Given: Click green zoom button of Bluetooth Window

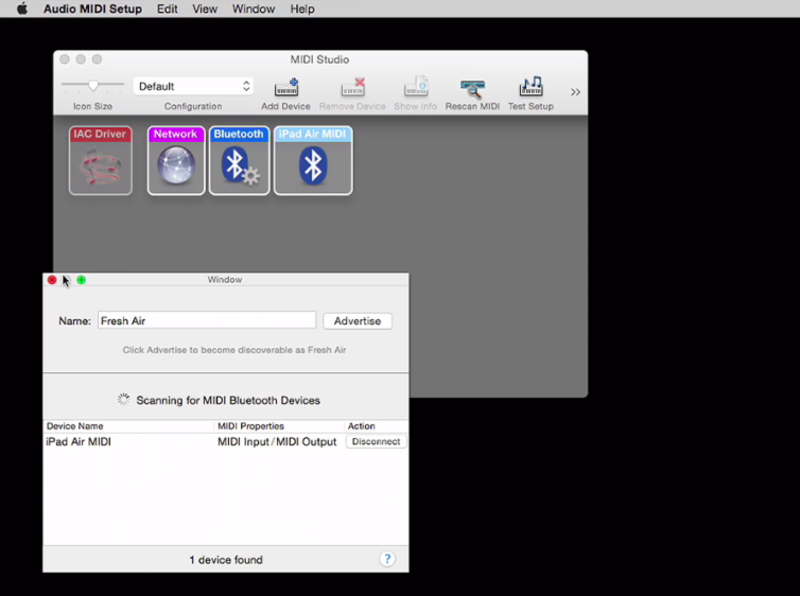Looking at the screenshot, I should click(81, 280).
